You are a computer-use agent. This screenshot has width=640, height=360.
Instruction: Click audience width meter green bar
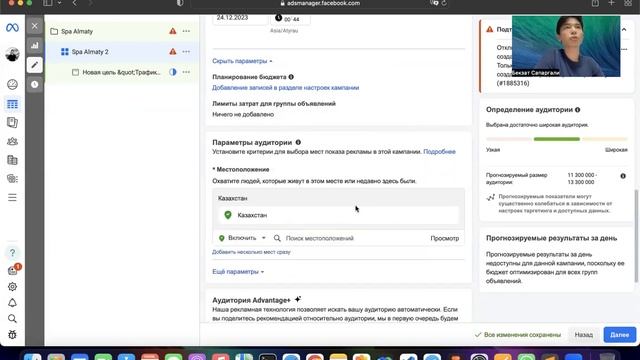coord(556,139)
